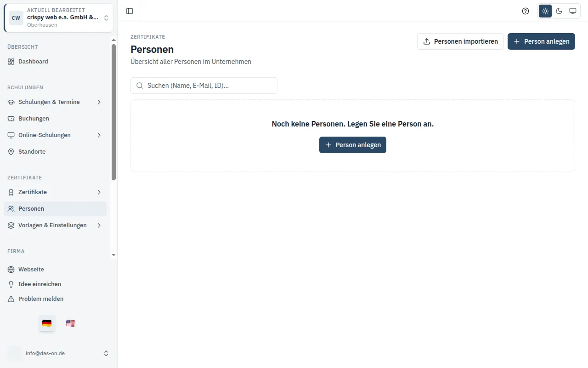Screen dimensions: 588x368
Task: Click the search magnifier icon
Action: (x=140, y=86)
